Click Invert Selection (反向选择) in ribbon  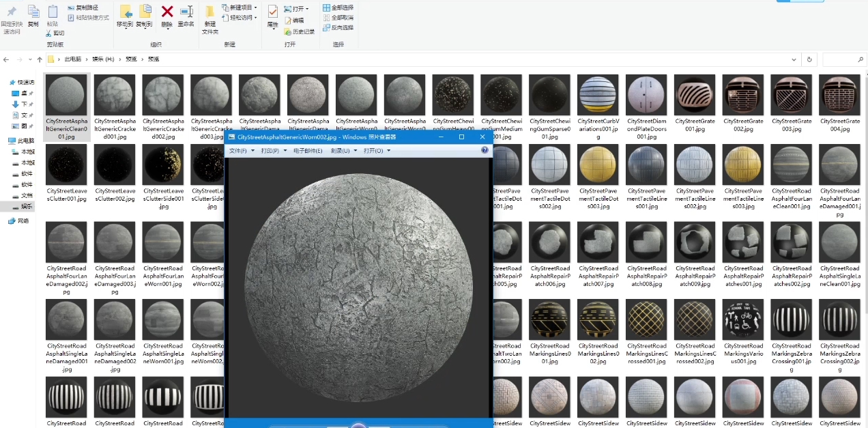pos(338,27)
